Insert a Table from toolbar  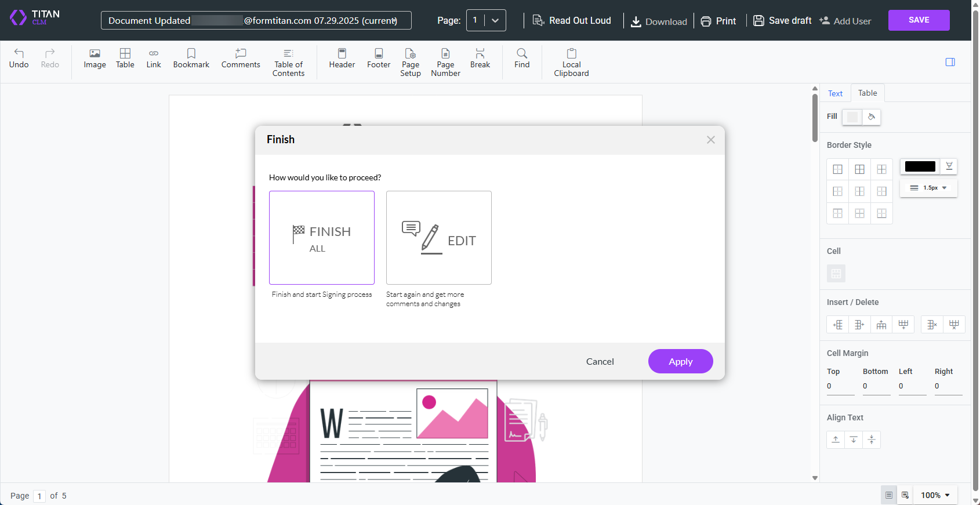pos(125,58)
